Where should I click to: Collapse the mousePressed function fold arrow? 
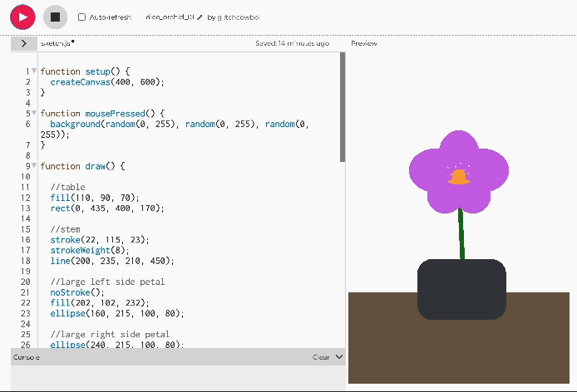[34, 113]
